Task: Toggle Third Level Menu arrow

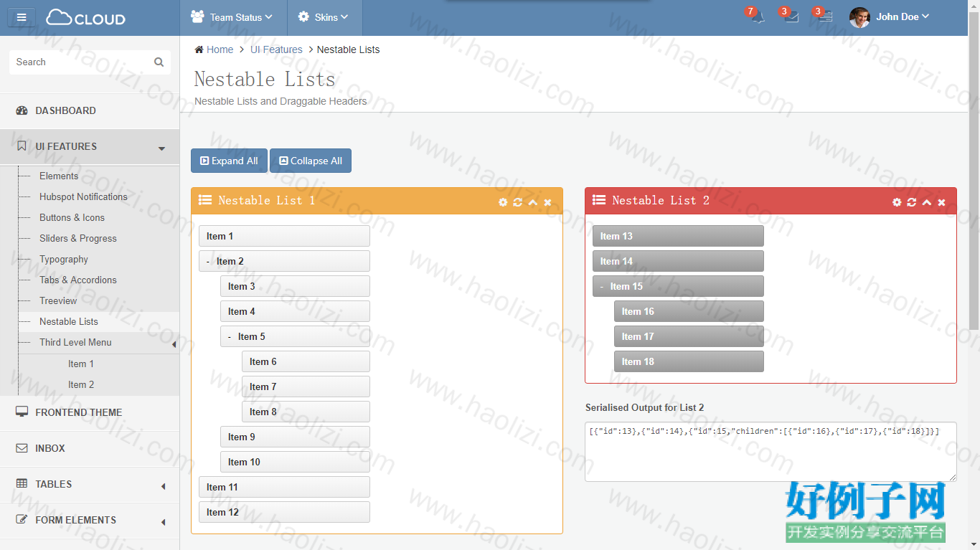Action: [x=174, y=345]
